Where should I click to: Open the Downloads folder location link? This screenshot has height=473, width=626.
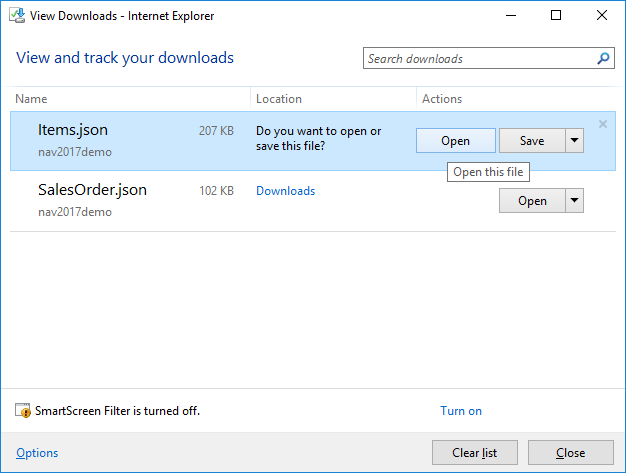coord(285,191)
